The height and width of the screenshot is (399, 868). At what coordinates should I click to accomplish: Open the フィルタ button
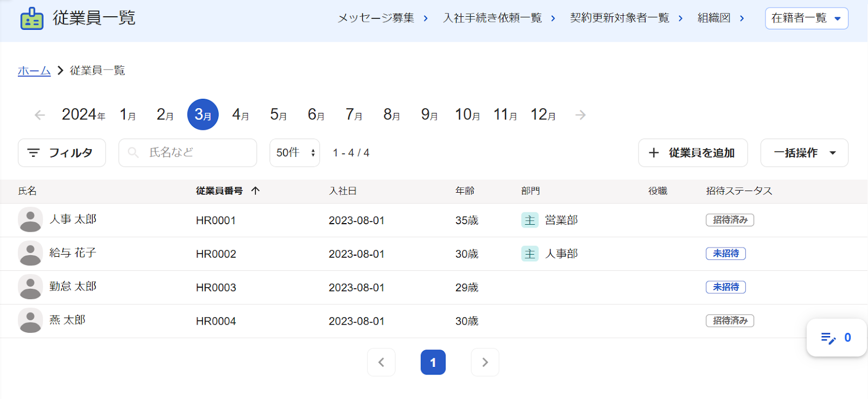(x=62, y=153)
